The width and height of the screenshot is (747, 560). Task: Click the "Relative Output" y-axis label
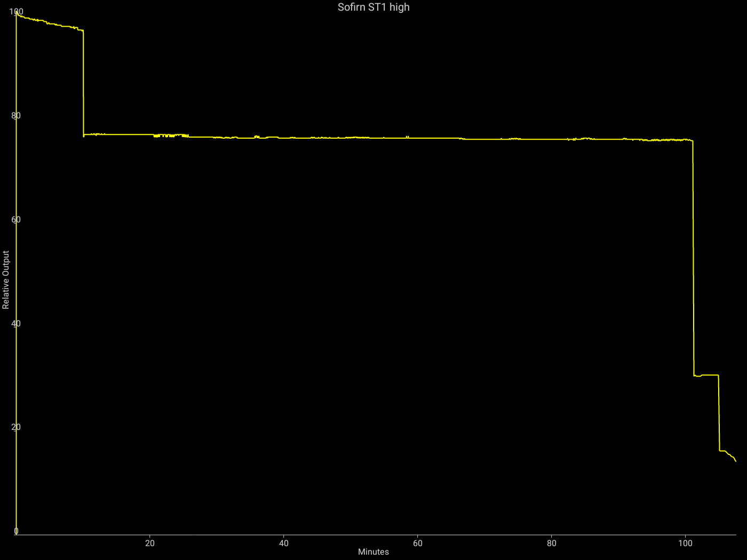tap(6, 279)
